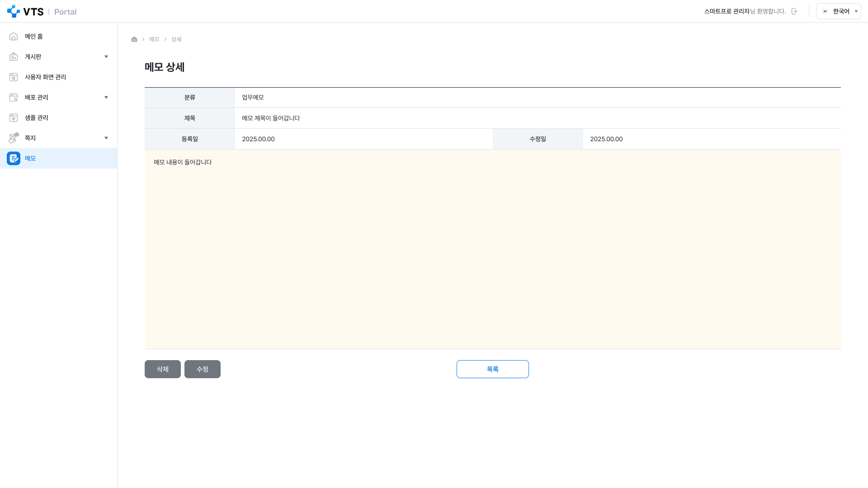The height and width of the screenshot is (488, 868).
Task: Click the blue 메모 icon in sidebar
Action: (14, 158)
